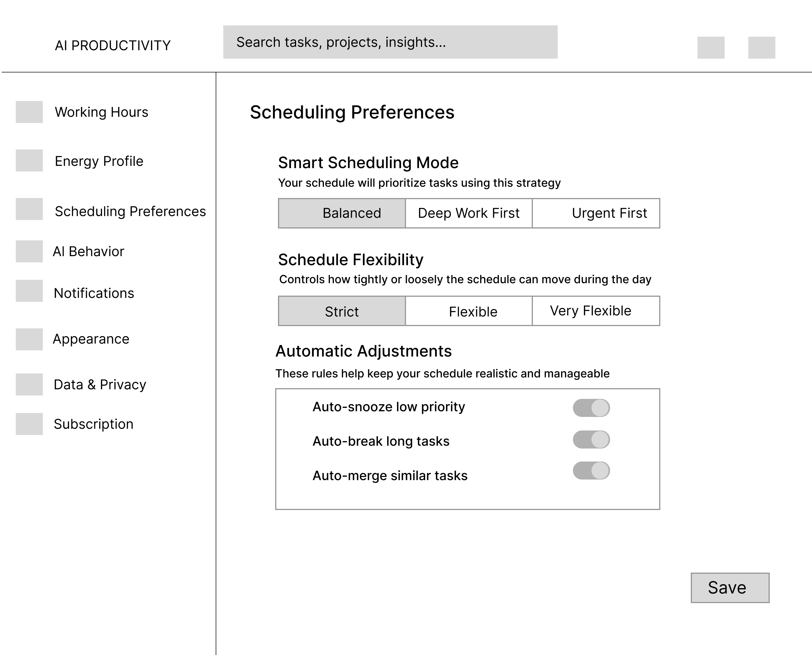This screenshot has width=812, height=655.
Task: Click the Energy Profile sidebar icon
Action: (x=29, y=160)
